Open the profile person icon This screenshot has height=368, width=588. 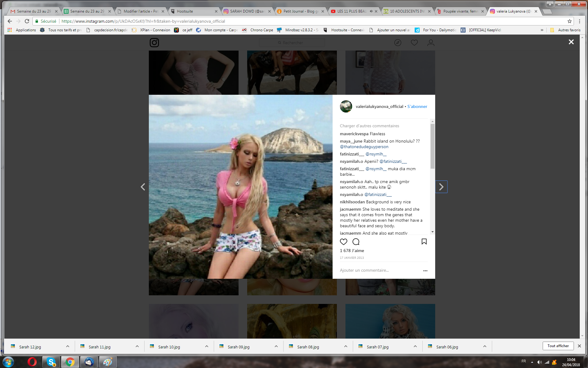[431, 43]
